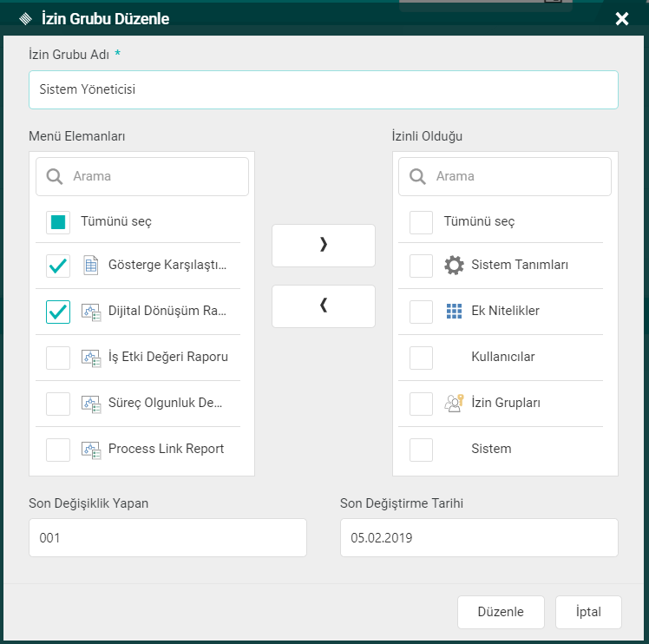Click the Sistem Tanımları gear icon

tap(454, 266)
